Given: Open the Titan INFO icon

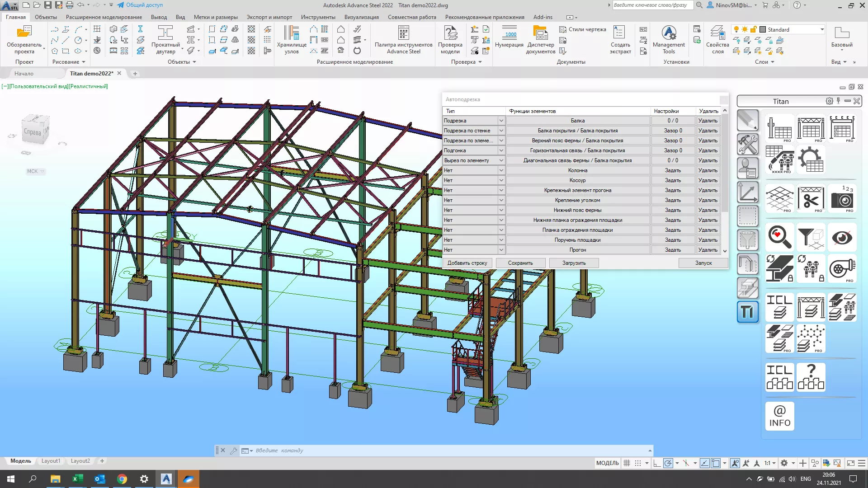Looking at the screenshot, I should (779, 416).
